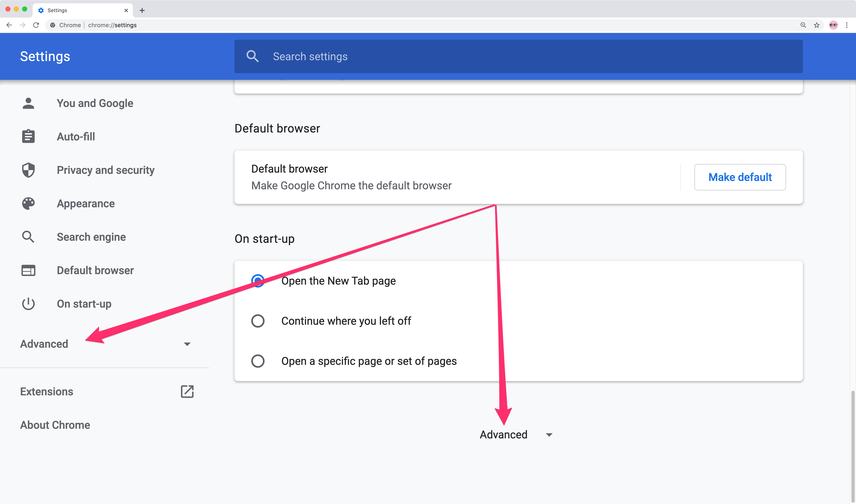
Task: Open the profile avatar menu
Action: pyautogui.click(x=833, y=25)
